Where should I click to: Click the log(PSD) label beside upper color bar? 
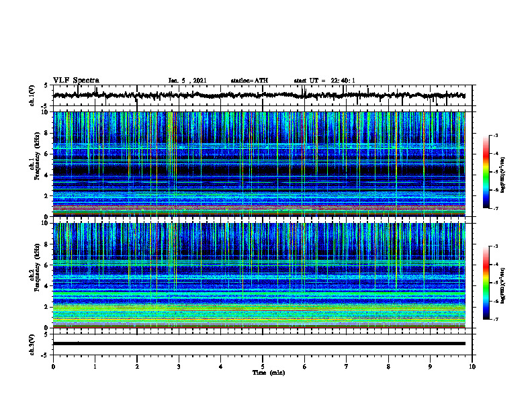tap(502, 175)
